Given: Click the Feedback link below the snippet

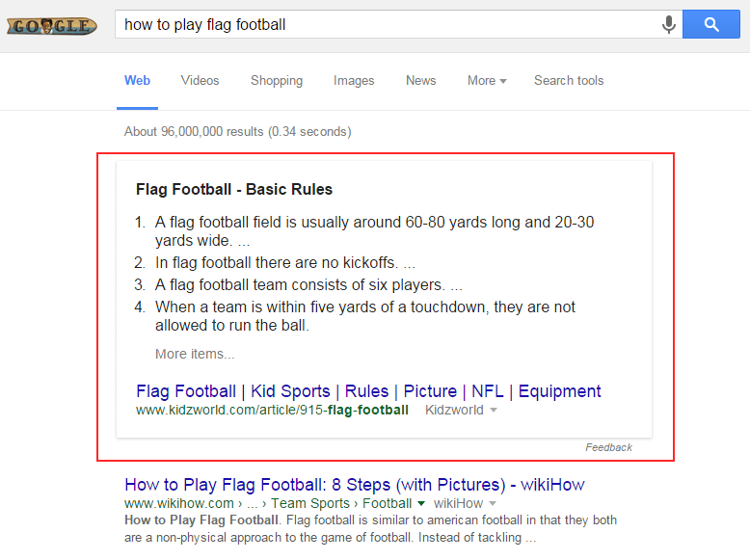Looking at the screenshot, I should (608, 447).
